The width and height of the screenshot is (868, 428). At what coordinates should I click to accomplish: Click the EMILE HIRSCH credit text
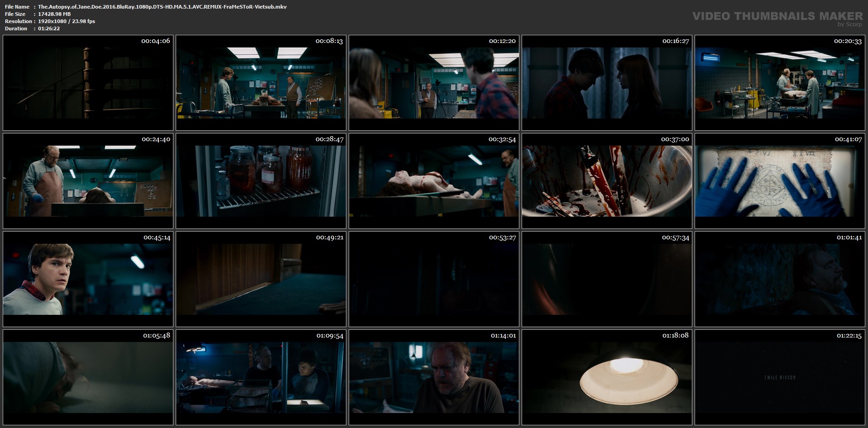[x=780, y=377]
